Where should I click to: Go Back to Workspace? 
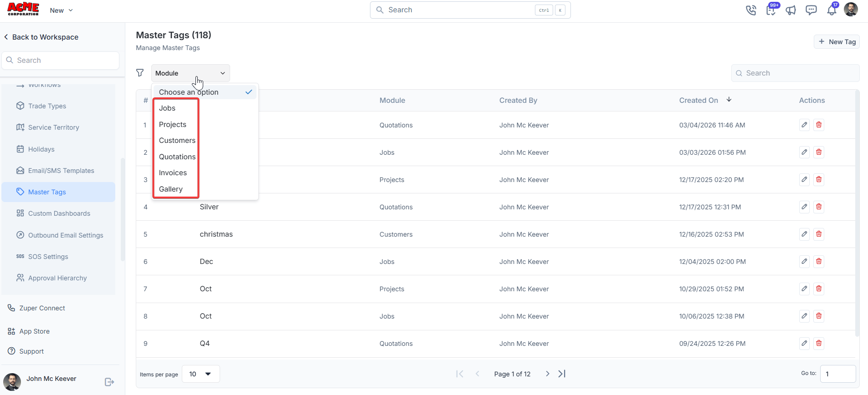tap(41, 37)
